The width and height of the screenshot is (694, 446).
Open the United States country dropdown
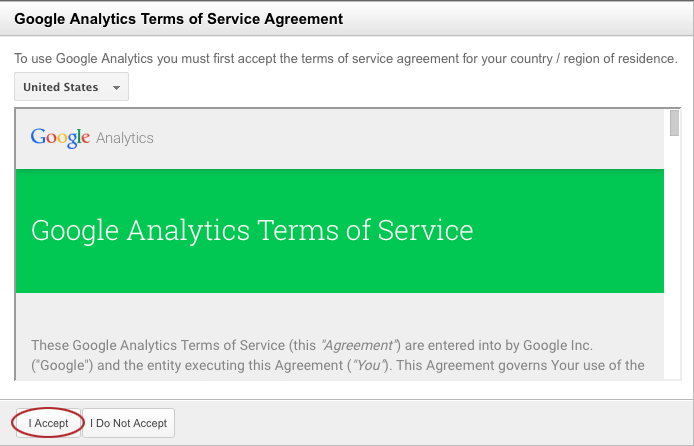[71, 87]
